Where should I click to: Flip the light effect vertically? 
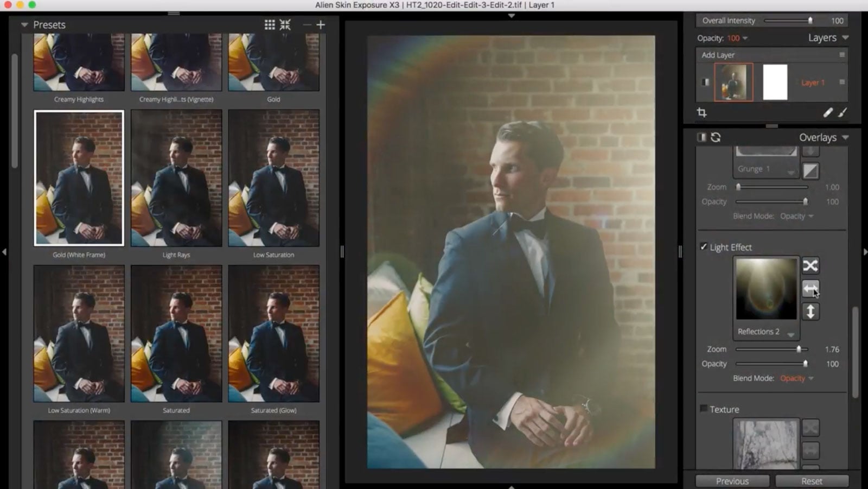[x=810, y=312]
